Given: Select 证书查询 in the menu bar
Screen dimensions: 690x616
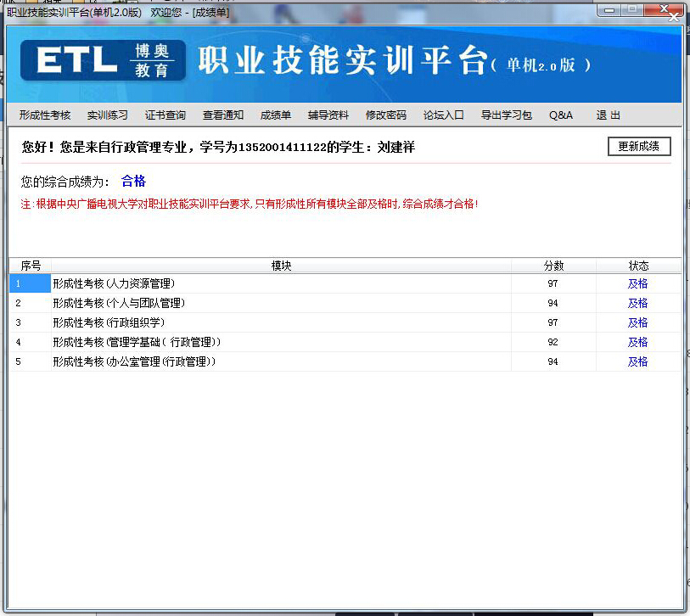Looking at the screenshot, I should [x=165, y=115].
